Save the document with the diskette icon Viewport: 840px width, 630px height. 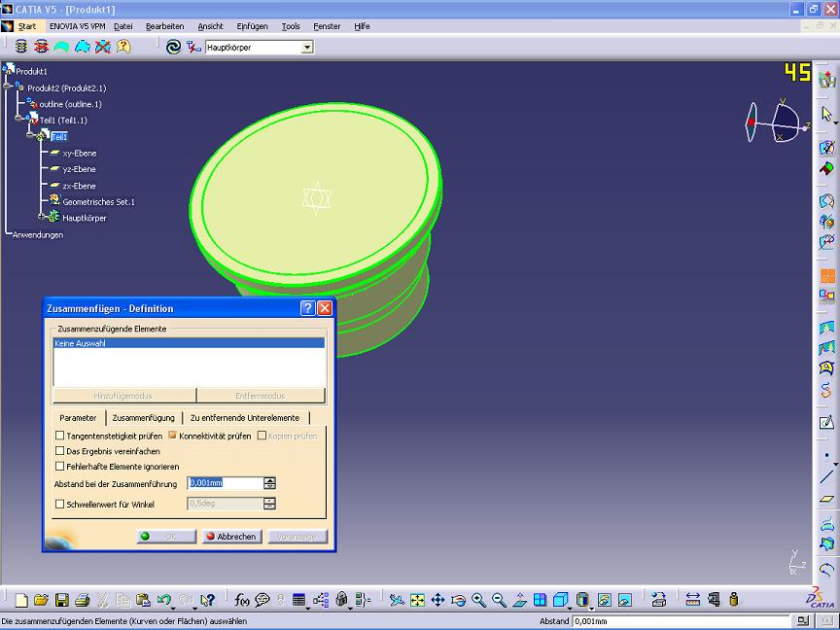click(x=61, y=600)
